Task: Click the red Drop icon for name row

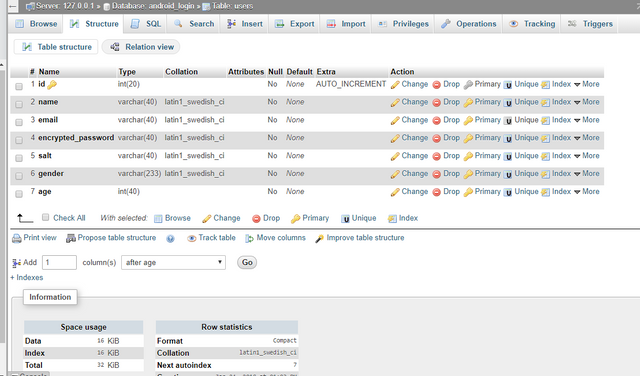Action: (x=436, y=102)
